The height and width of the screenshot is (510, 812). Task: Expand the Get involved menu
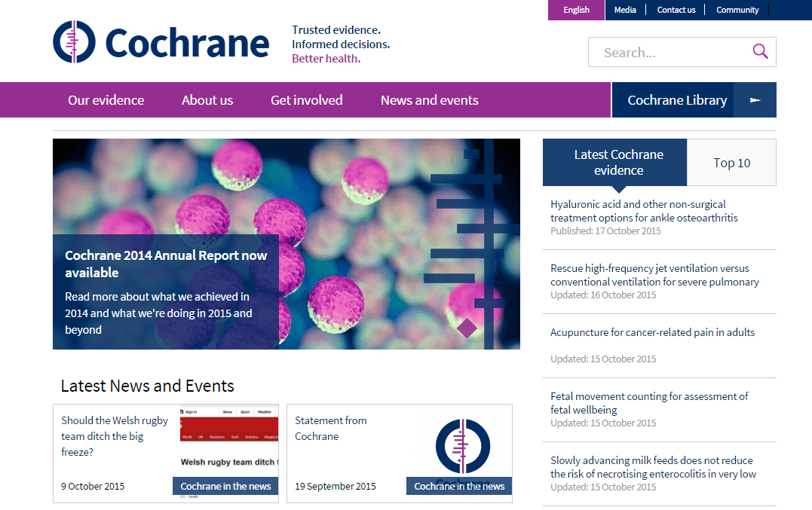click(x=306, y=100)
